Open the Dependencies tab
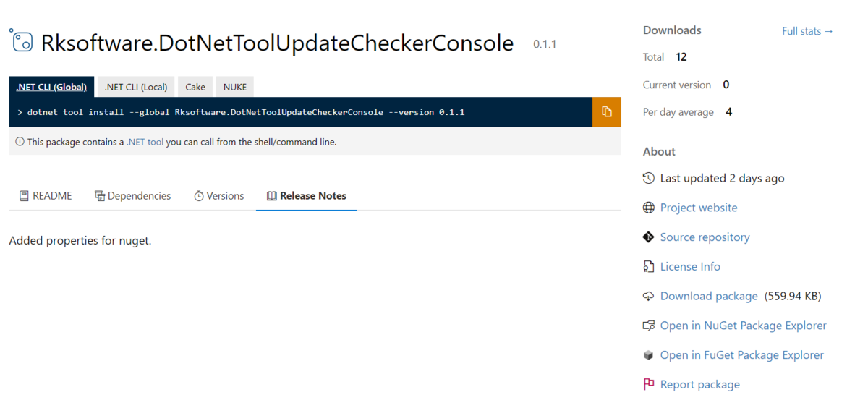Screen dimensions: 868x408 click(x=133, y=196)
